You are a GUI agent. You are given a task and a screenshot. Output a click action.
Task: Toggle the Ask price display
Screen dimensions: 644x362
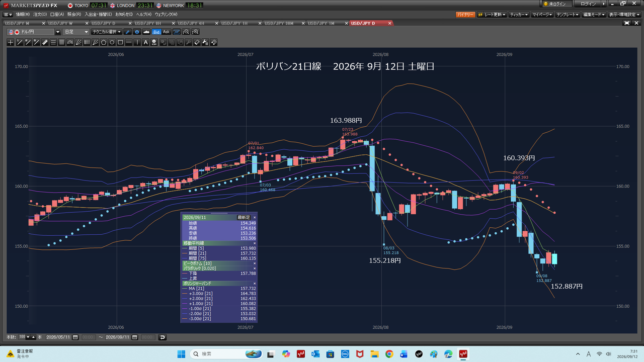coord(166,32)
